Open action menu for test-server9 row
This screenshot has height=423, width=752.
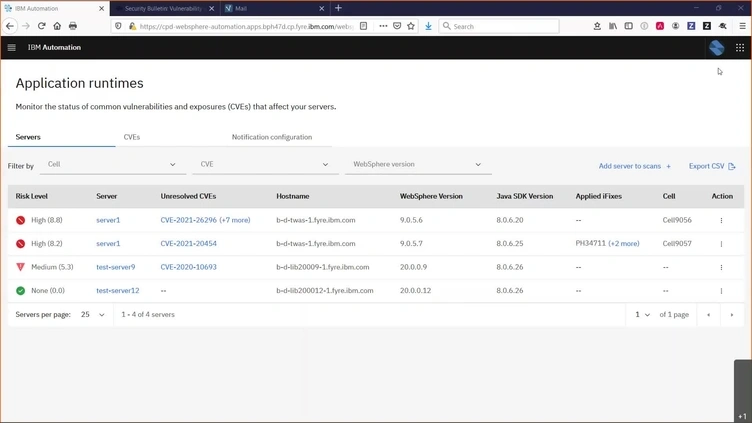(x=721, y=267)
